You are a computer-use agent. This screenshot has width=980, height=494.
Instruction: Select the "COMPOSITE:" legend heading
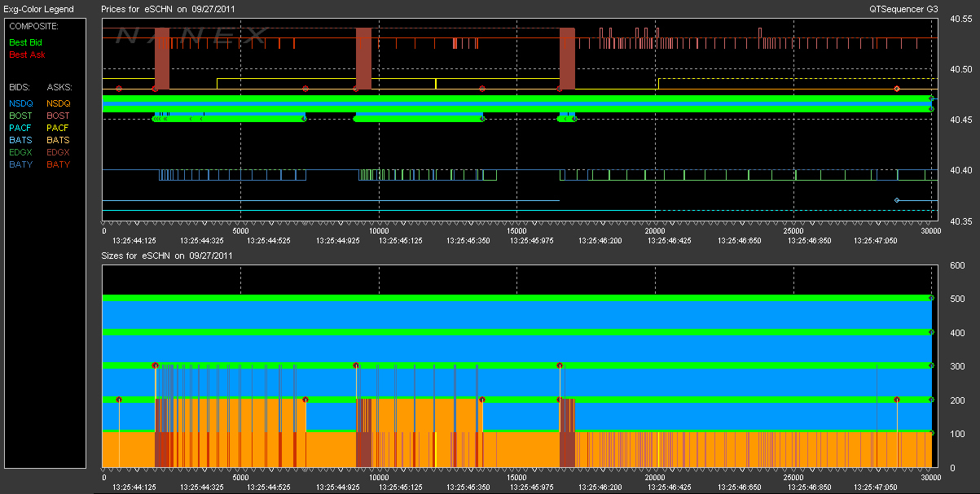[33, 27]
